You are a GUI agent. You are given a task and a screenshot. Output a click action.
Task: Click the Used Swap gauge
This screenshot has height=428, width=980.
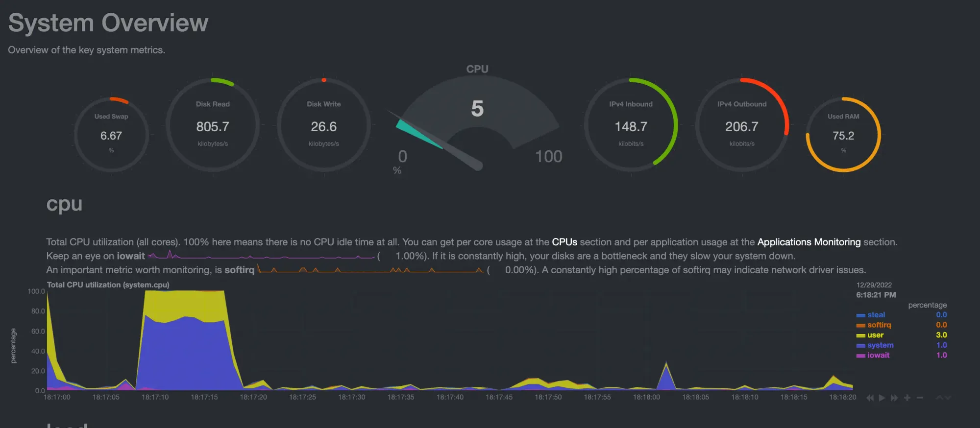111,135
